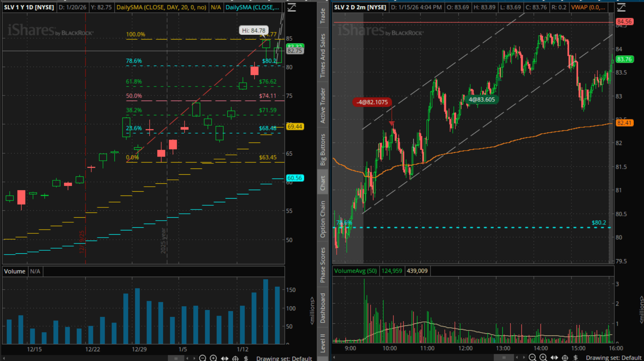644x361 pixels.
Task: Toggle right chart's crosshair cursor icon
Action: tap(565, 358)
